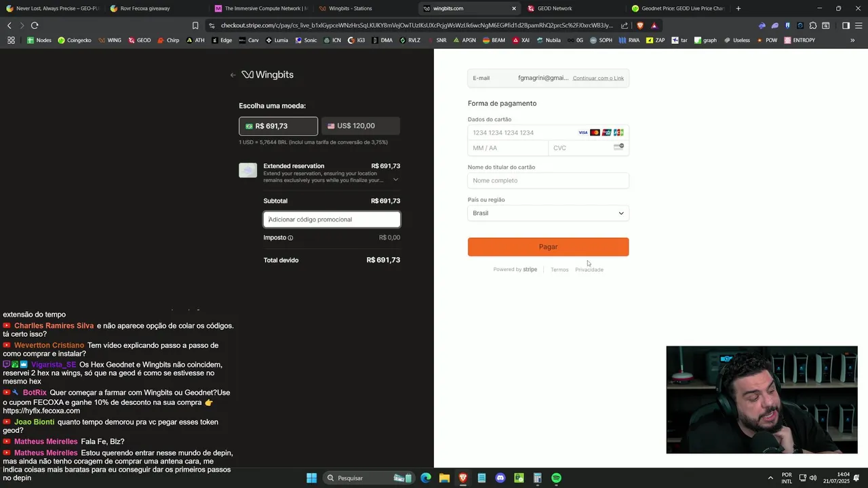
Task: Open the País ou região dropdown
Action: [548, 213]
